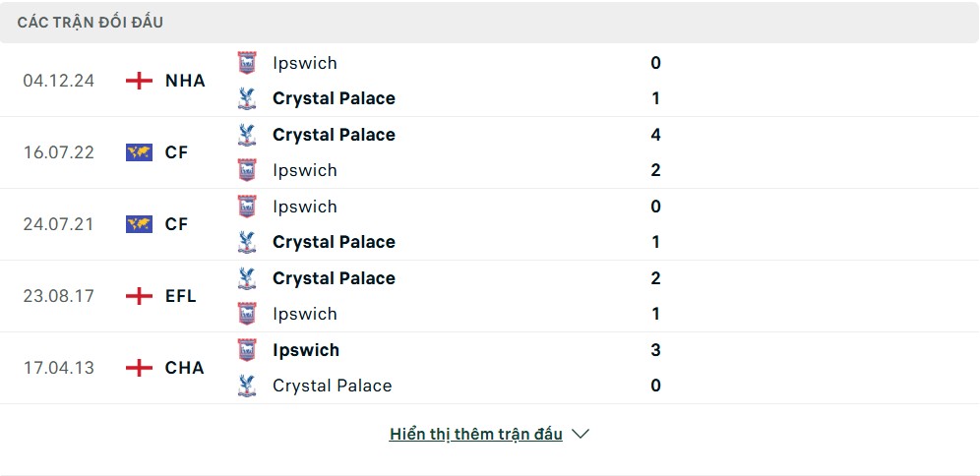Image resolution: width=980 pixels, height=476 pixels.
Task: Open Crystal Palace team in 04.12.24 match
Action: 334,98
